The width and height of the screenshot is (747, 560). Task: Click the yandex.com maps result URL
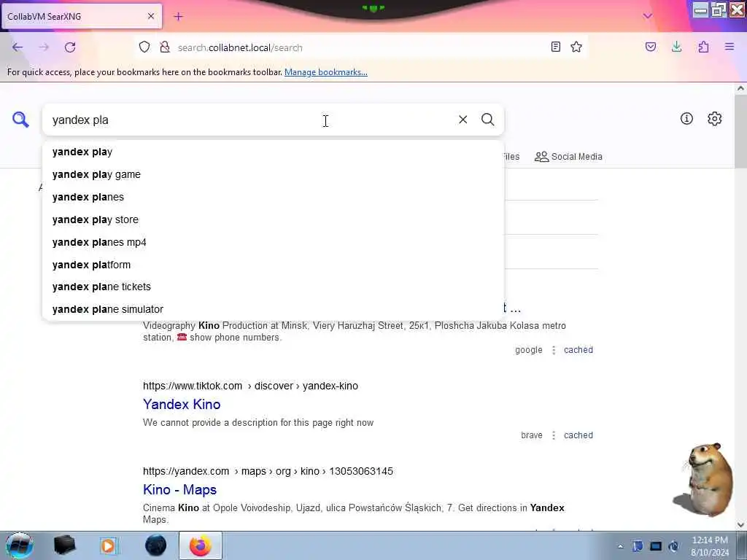[268, 471]
